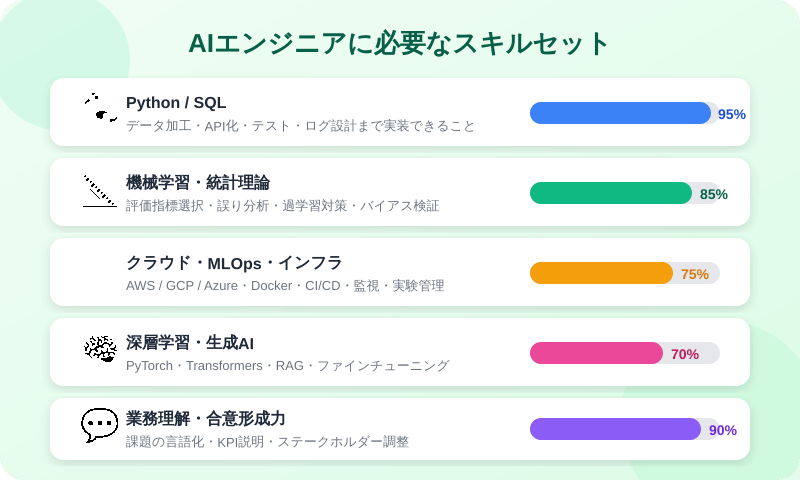Click the 90% percentage label
800x480 pixels.
[723, 430]
